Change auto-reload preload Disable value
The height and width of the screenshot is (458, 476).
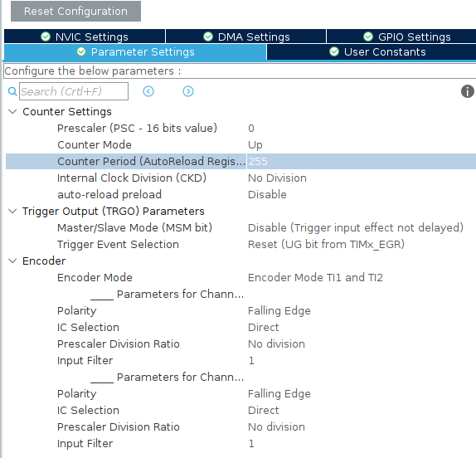pyautogui.click(x=362, y=195)
